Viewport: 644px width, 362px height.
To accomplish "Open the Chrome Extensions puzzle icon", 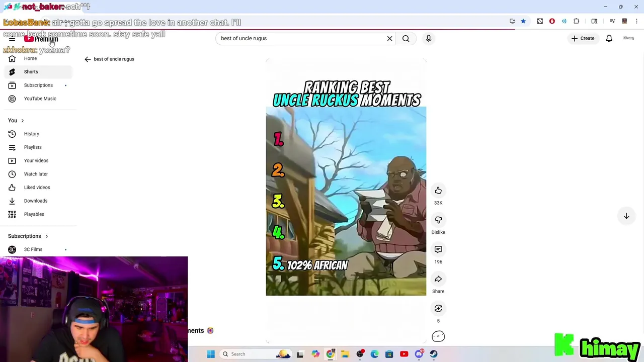I will [x=577, y=21].
